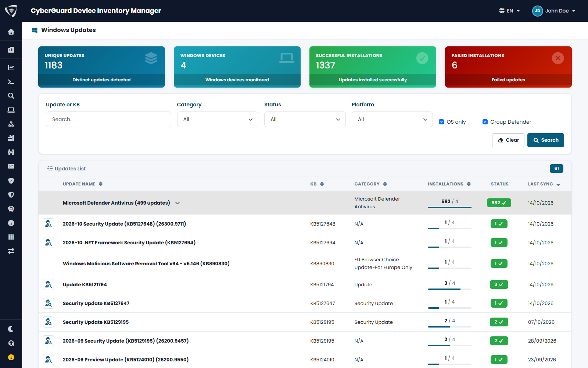
Task: Click the 61 updates count badge
Action: [556, 169]
